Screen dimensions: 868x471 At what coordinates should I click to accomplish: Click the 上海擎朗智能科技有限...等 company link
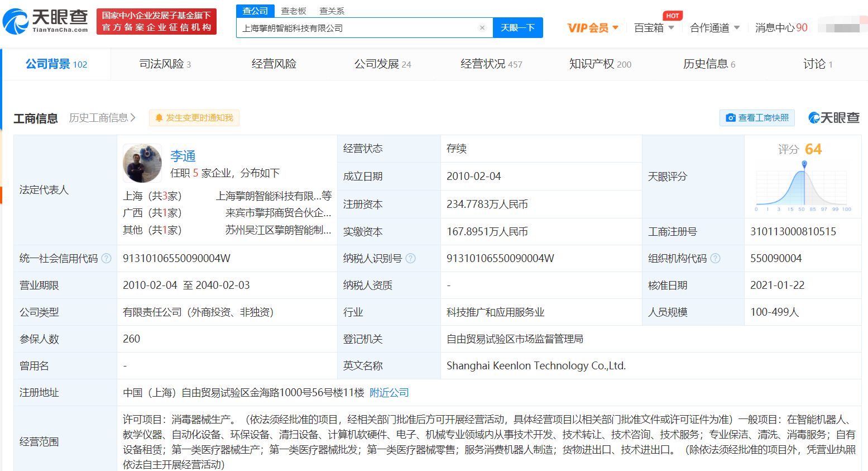tap(274, 196)
